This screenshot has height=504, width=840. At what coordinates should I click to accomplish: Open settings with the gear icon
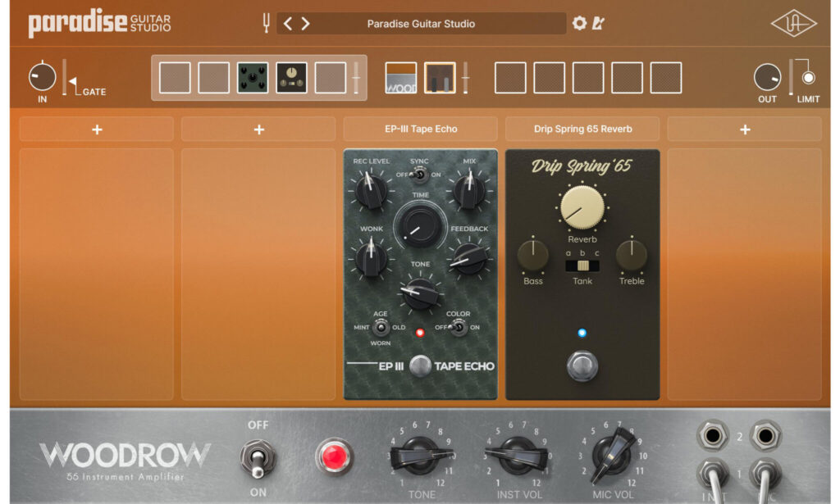[579, 23]
